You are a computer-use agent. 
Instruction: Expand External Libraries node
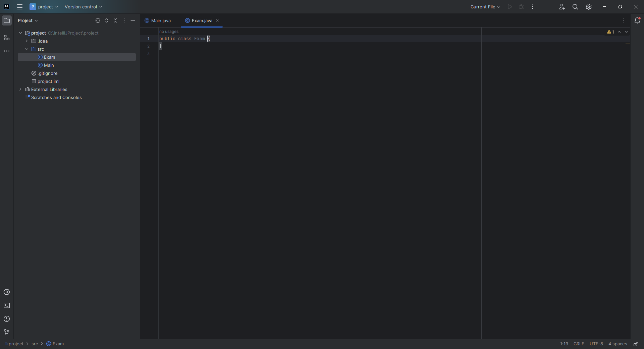20,90
